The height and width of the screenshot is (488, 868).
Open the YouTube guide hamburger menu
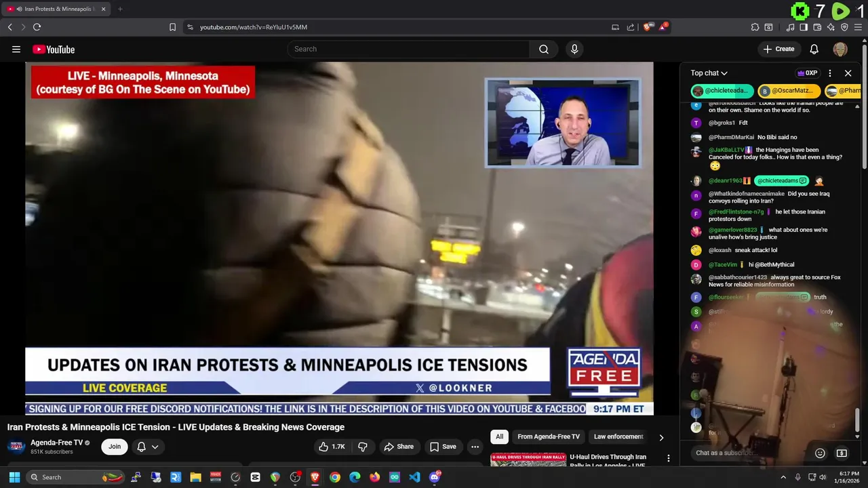point(16,49)
